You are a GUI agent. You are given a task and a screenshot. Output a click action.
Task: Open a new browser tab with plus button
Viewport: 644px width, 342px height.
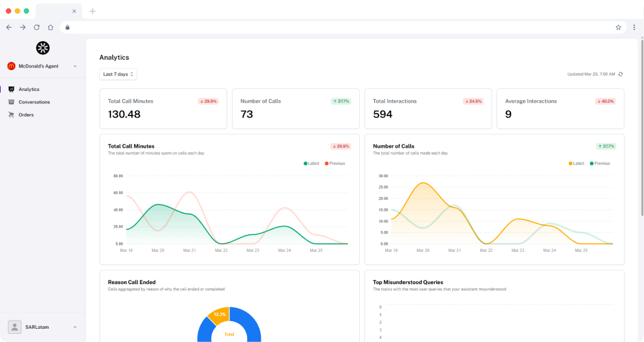93,11
